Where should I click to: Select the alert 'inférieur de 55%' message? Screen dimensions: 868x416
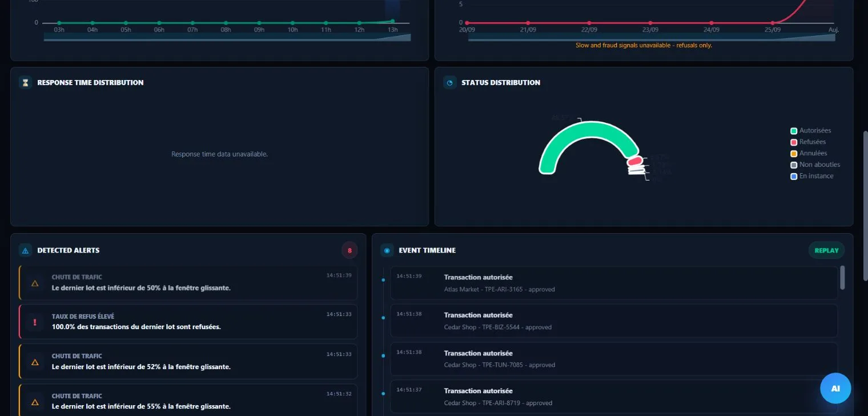click(x=141, y=407)
